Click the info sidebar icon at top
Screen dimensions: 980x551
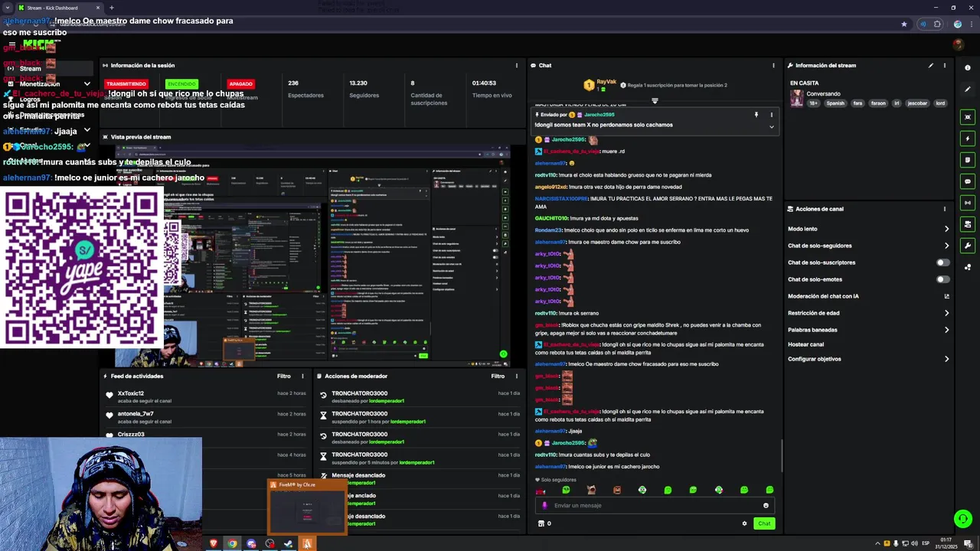coord(968,67)
